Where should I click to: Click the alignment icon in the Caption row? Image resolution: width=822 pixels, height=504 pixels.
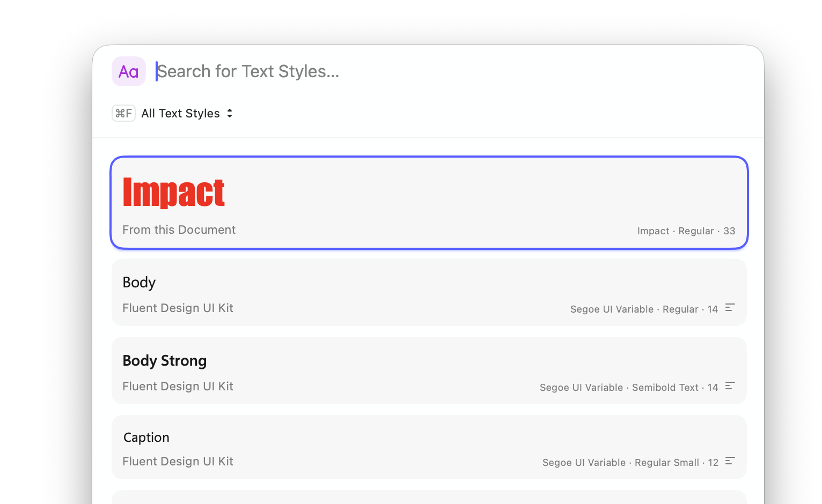tap(730, 461)
